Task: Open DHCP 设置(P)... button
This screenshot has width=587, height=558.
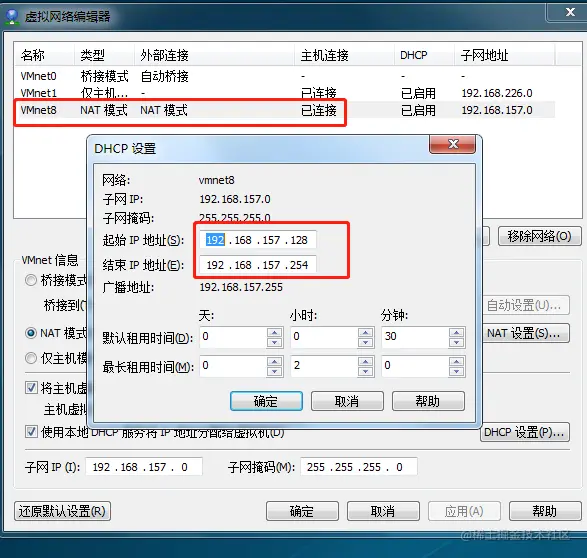Action: [x=525, y=432]
